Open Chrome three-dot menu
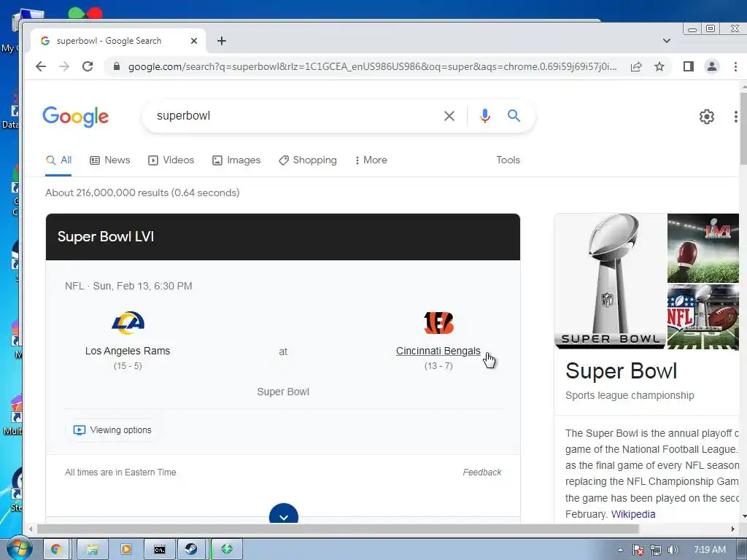This screenshot has height=560, width=747. [x=735, y=66]
